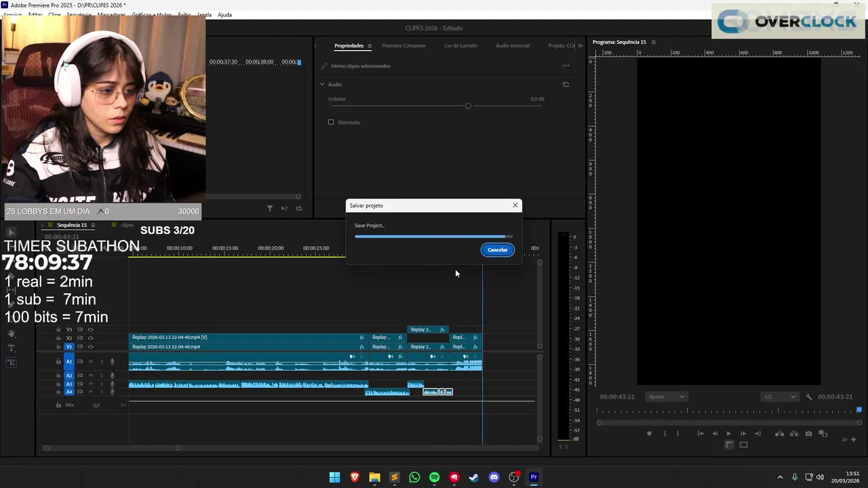This screenshot has height=488, width=868.
Task: Select the Propriedades tab
Action: pyautogui.click(x=349, y=45)
